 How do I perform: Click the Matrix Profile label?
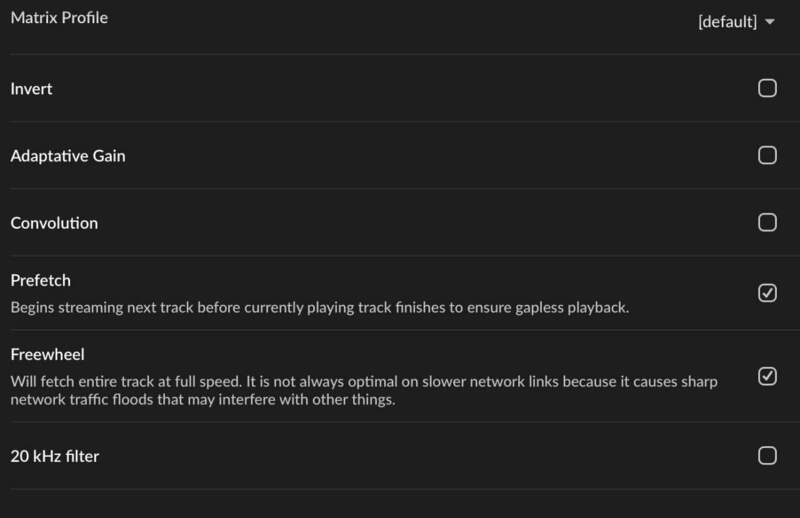59,18
